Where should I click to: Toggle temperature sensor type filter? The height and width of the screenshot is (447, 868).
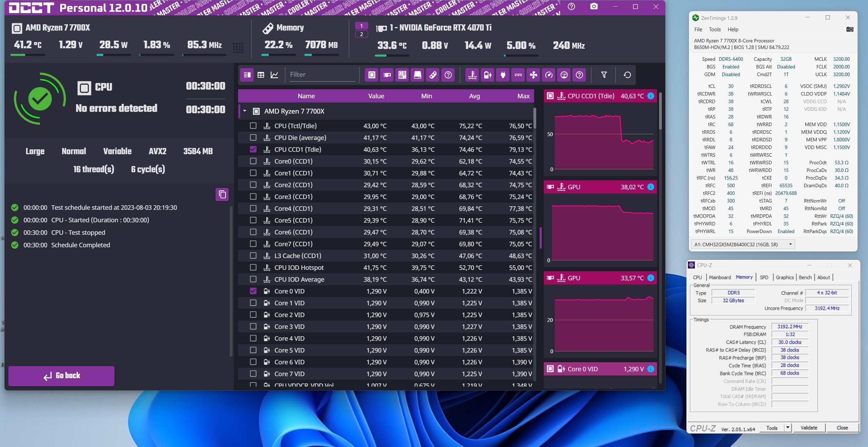point(472,75)
